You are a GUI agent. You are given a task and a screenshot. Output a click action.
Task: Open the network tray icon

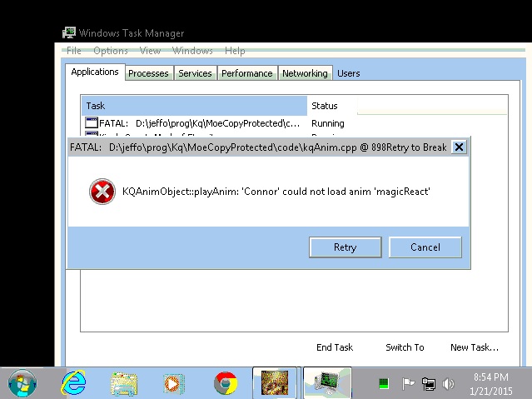pyautogui.click(x=428, y=384)
